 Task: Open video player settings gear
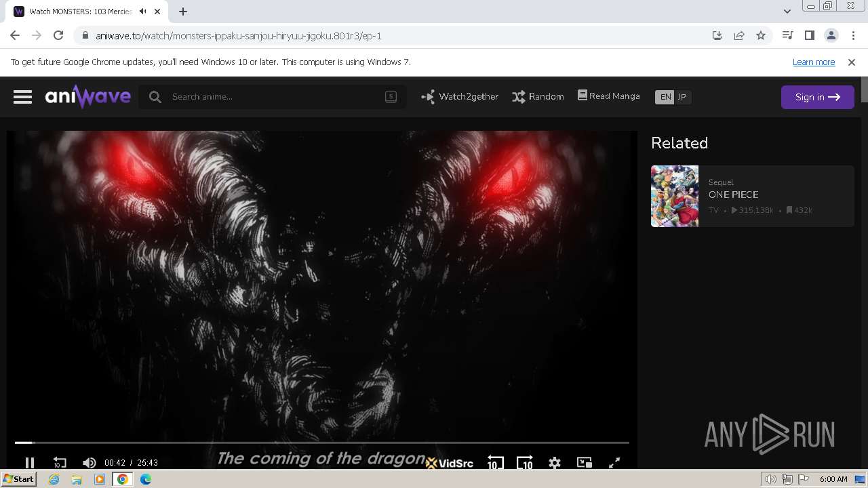coord(555,463)
